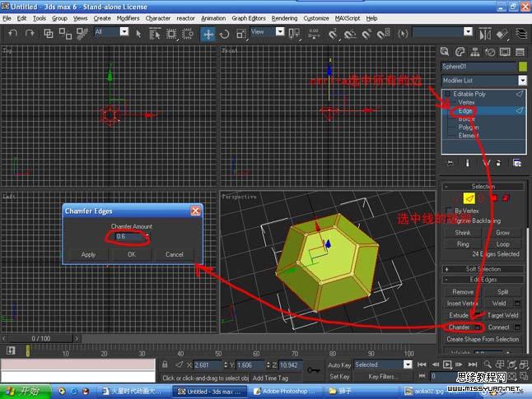
Task: Click the Chamfer Amount value field
Action: pyautogui.click(x=129, y=236)
